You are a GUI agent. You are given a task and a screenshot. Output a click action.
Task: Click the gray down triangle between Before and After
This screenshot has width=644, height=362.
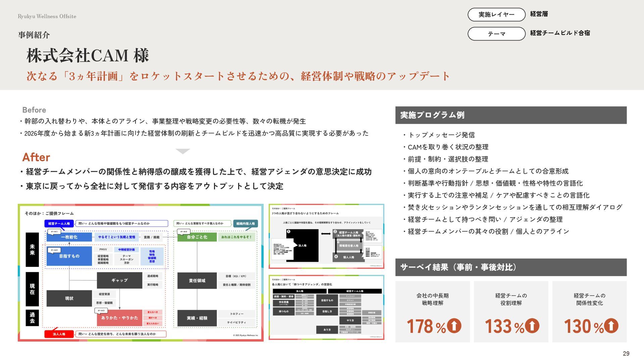point(182,151)
